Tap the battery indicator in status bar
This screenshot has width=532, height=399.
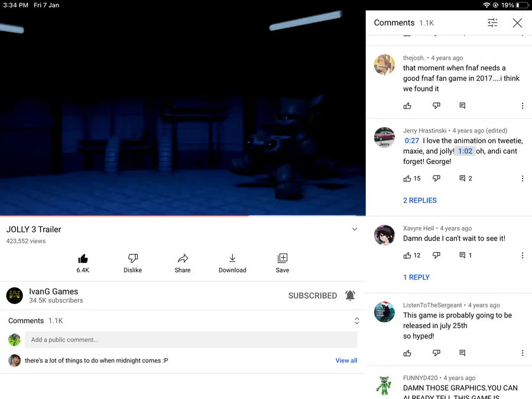522,5
